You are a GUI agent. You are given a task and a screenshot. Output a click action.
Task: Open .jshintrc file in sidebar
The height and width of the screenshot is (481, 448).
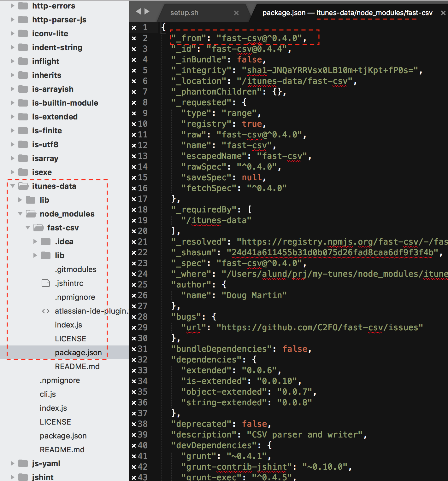(x=69, y=283)
